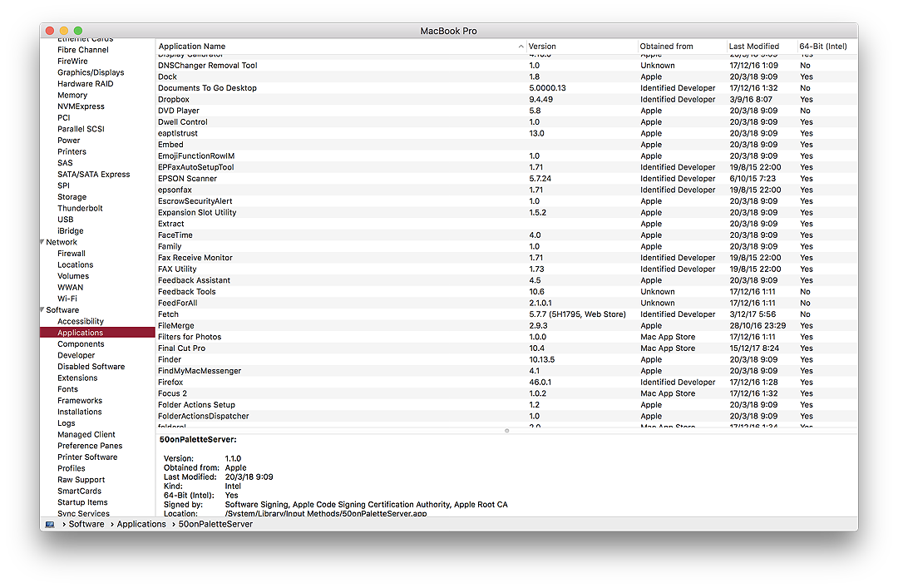The height and width of the screenshot is (588, 898).
Task: Select Hardware RAID in sidebar
Action: coord(86,84)
